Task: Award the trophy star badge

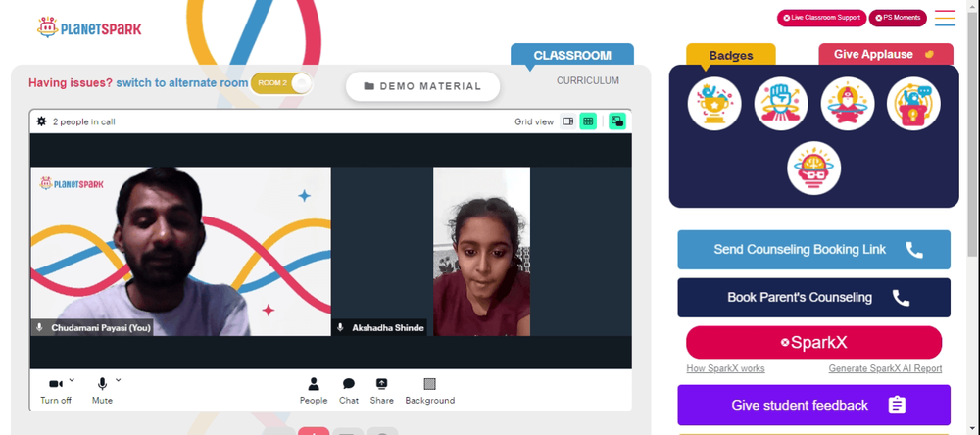Action: click(x=714, y=104)
